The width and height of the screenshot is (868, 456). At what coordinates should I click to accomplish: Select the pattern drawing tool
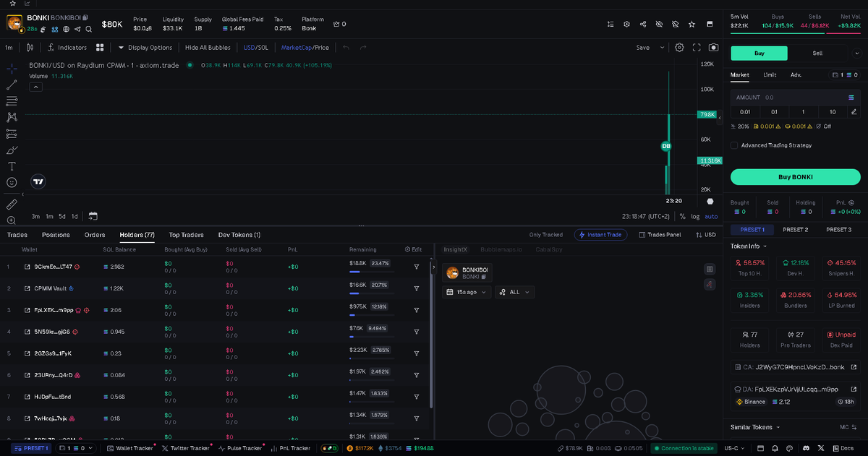[12, 117]
